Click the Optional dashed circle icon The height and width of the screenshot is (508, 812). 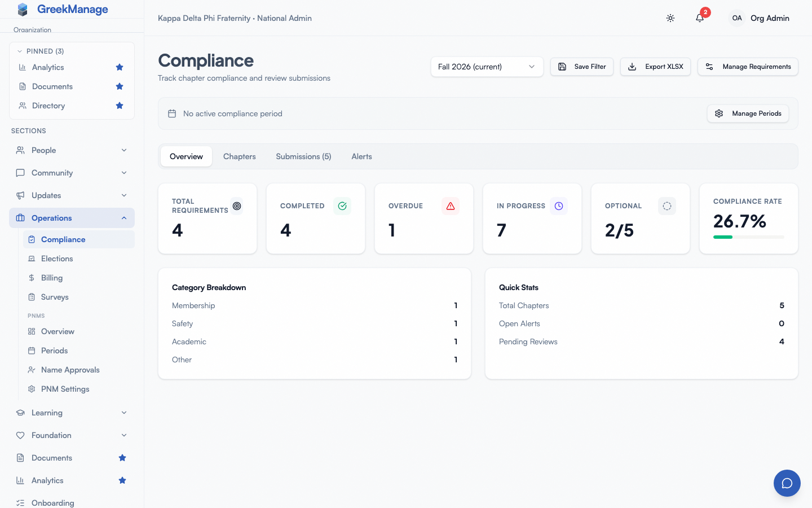click(667, 206)
